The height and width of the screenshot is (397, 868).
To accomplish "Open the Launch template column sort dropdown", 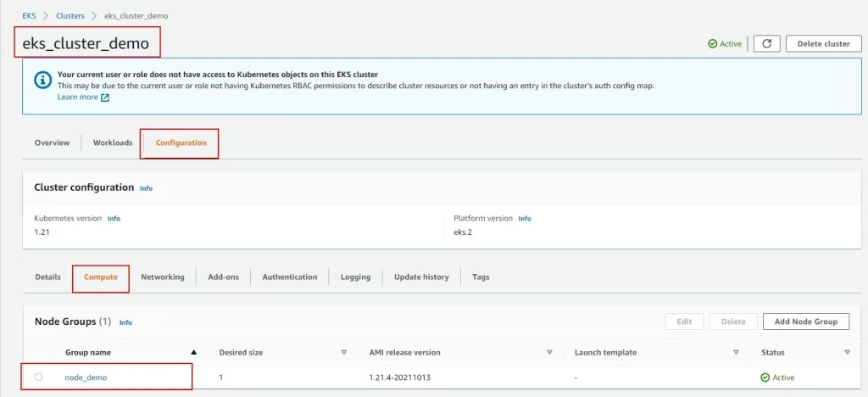I will click(x=735, y=352).
